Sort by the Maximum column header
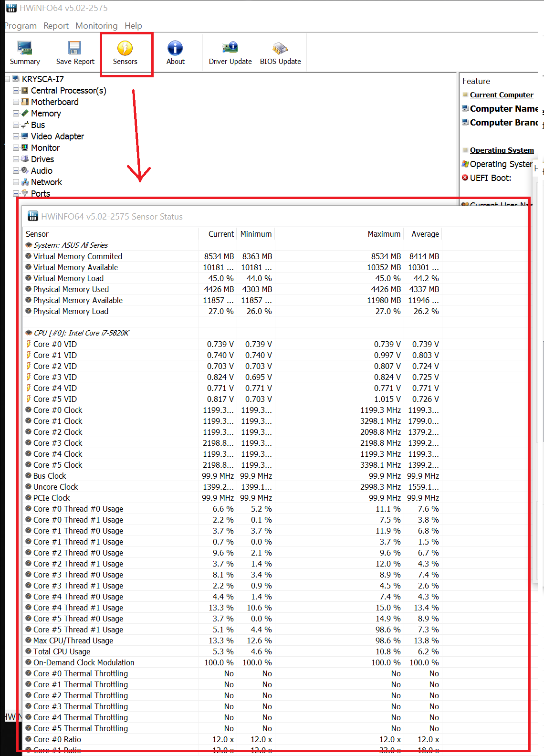Screen dimensions: 544x756 (x=339, y=234)
